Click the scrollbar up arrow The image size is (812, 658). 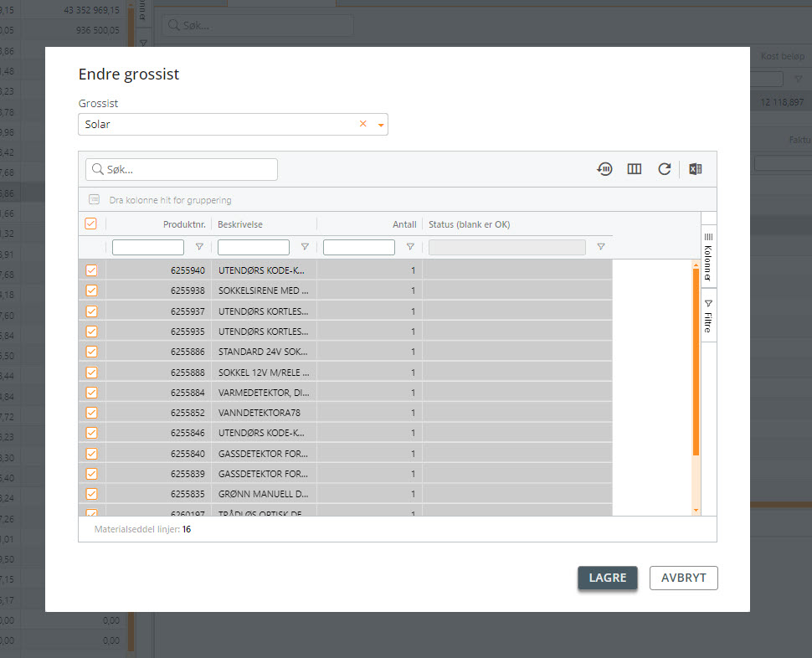pos(696,265)
